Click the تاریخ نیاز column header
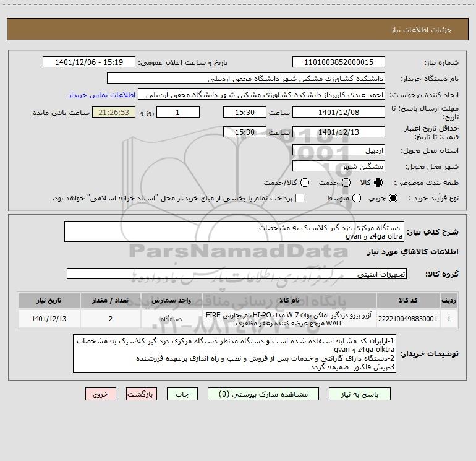The width and height of the screenshot is (476, 461). click(x=49, y=300)
